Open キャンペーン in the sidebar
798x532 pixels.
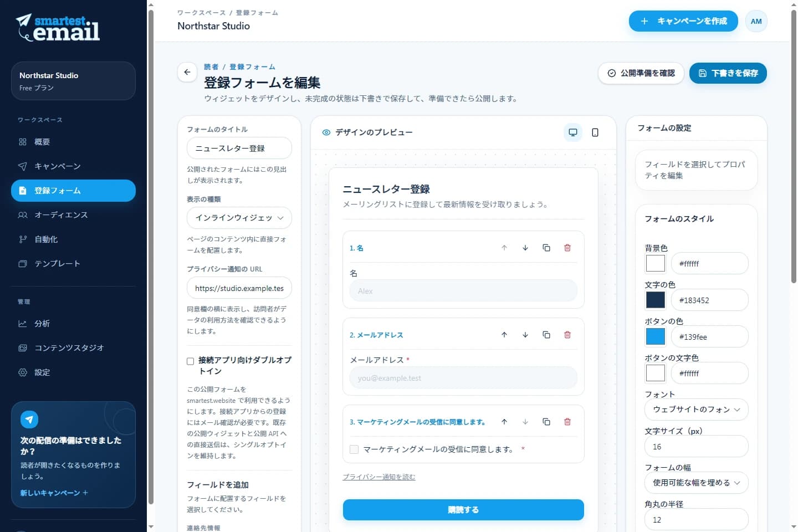click(x=73, y=166)
